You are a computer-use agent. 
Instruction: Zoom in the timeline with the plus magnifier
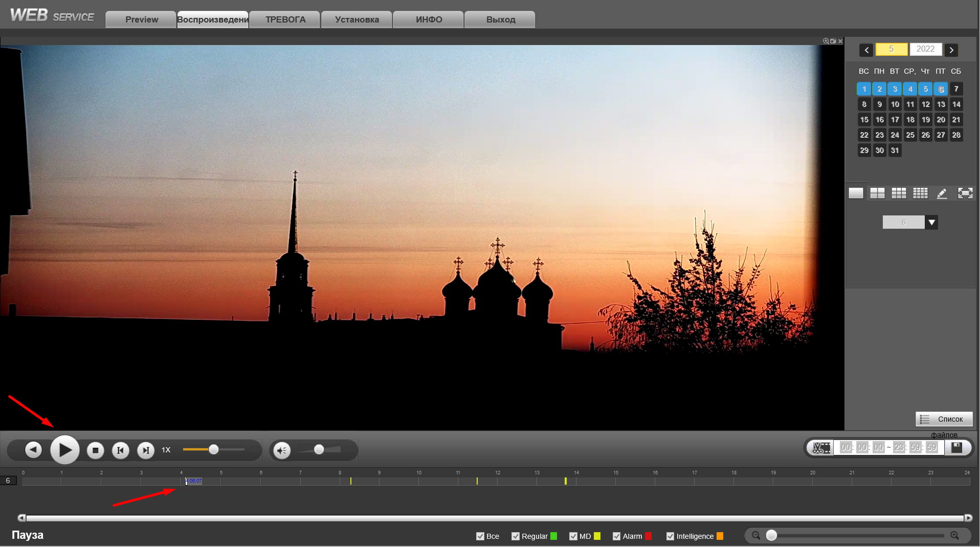(x=954, y=536)
